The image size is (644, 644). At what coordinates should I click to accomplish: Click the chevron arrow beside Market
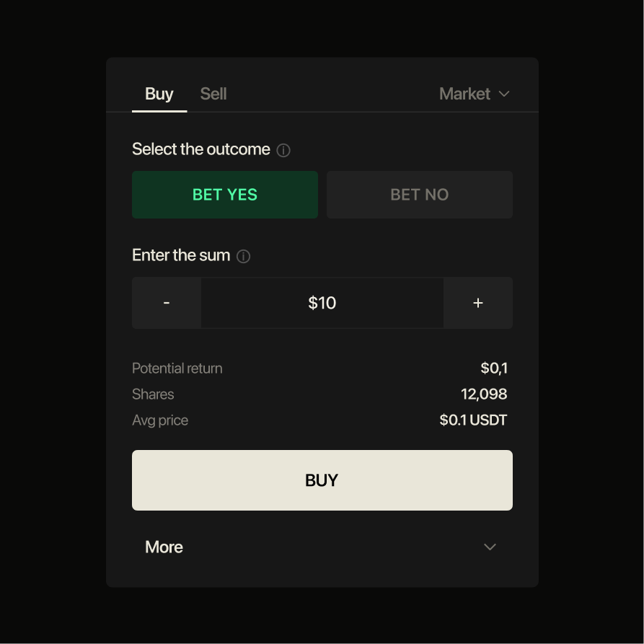[x=504, y=94]
